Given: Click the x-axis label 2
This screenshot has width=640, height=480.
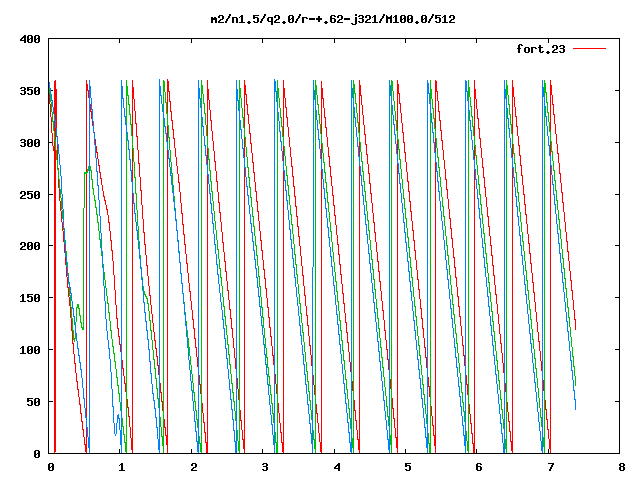Looking at the screenshot, I should (193, 467).
